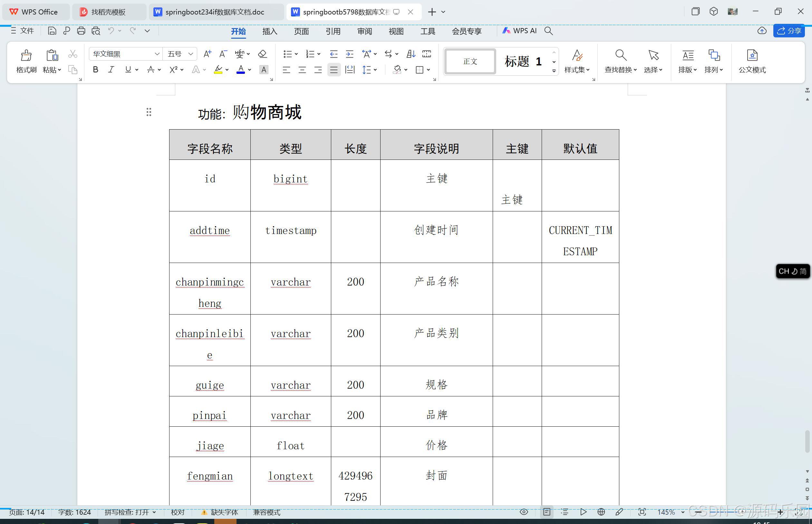
Task: Toggle bold formatting
Action: coord(95,70)
